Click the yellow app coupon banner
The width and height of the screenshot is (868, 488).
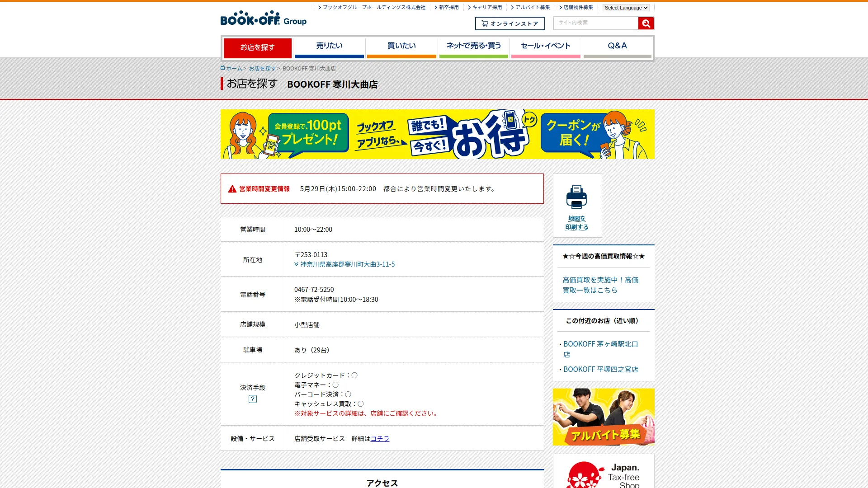click(437, 134)
